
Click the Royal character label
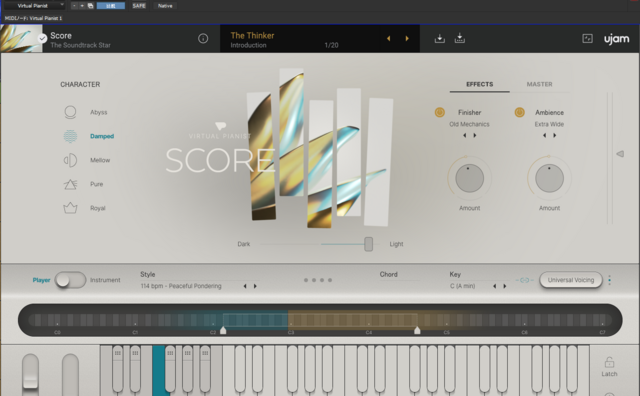pyautogui.click(x=98, y=208)
